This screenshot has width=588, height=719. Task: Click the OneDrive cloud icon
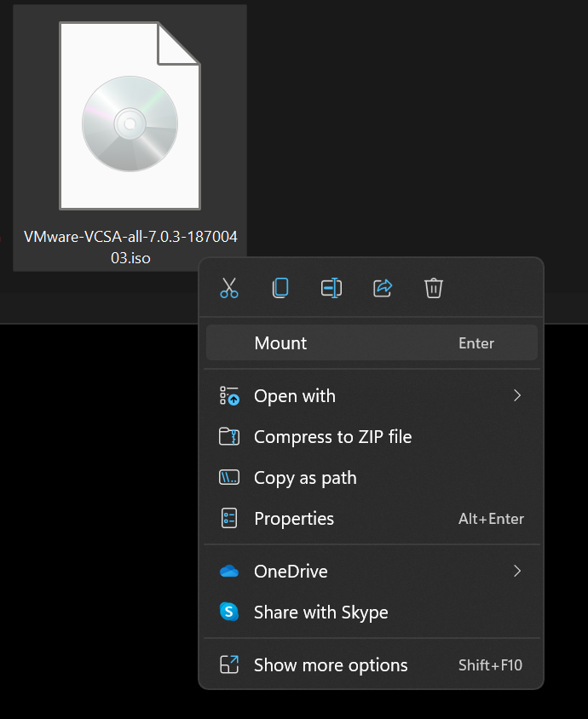(x=229, y=572)
